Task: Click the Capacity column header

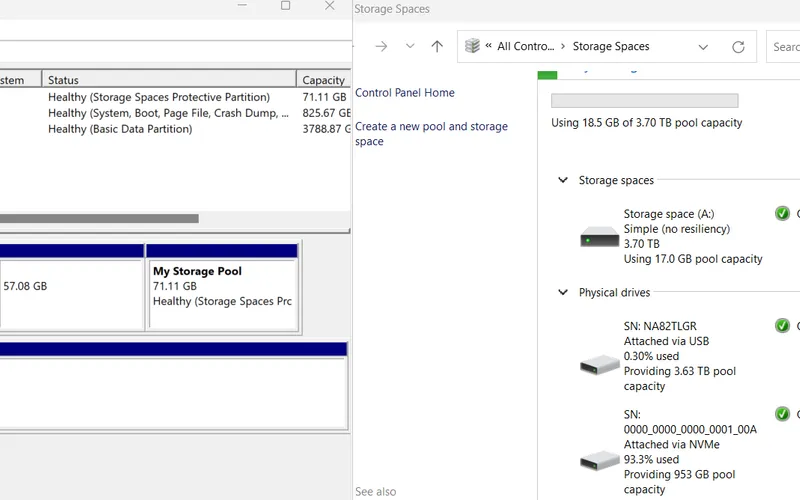Action: (323, 80)
